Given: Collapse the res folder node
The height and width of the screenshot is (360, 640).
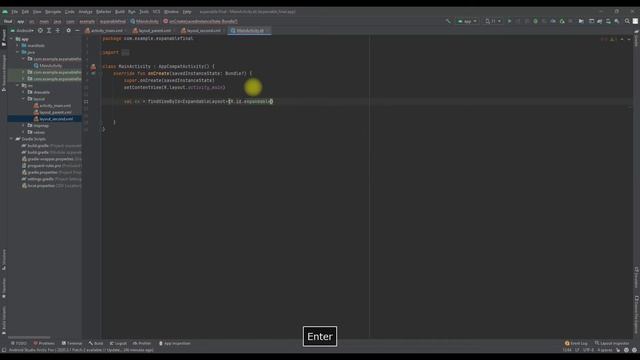Looking at the screenshot, I should tap(18, 86).
